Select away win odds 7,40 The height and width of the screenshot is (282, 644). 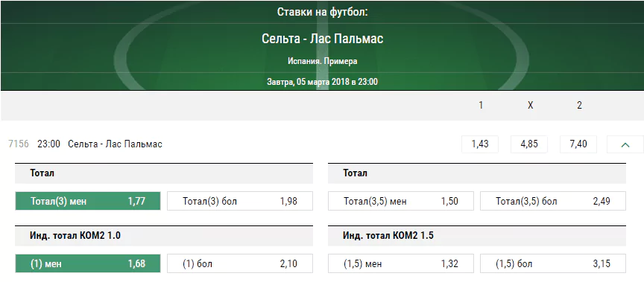click(x=578, y=144)
